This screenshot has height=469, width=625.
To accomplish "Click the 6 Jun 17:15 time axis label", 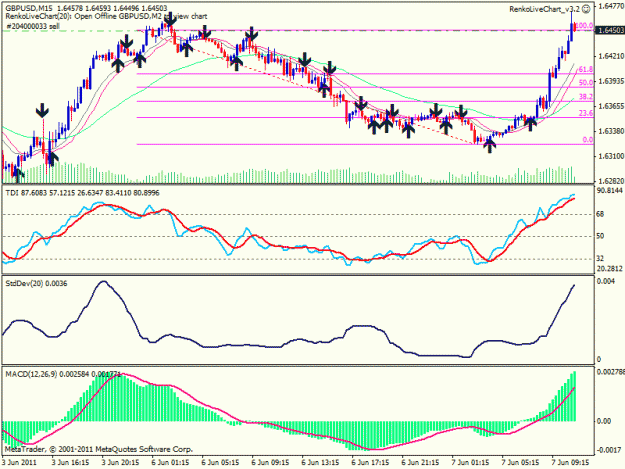I will pos(371,462).
